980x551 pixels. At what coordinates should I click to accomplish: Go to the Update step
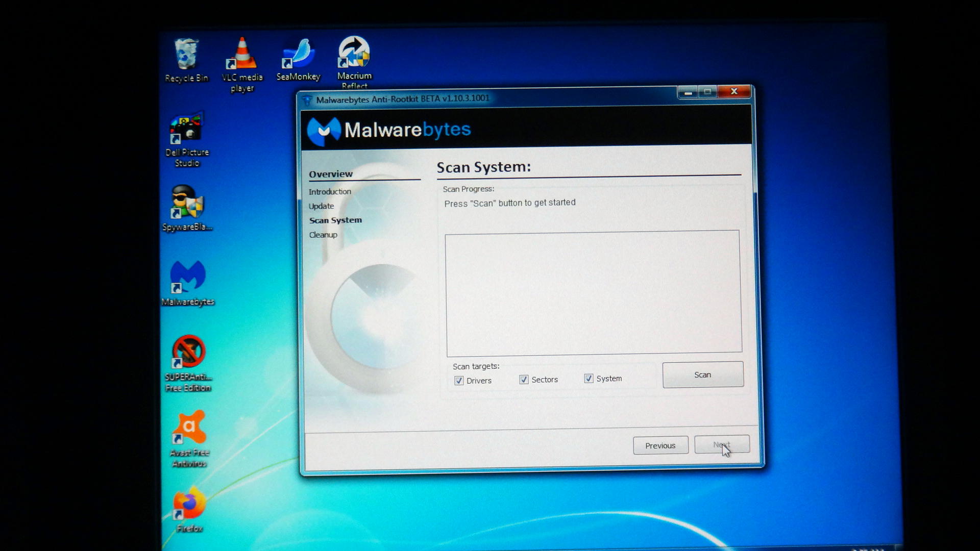coord(321,206)
